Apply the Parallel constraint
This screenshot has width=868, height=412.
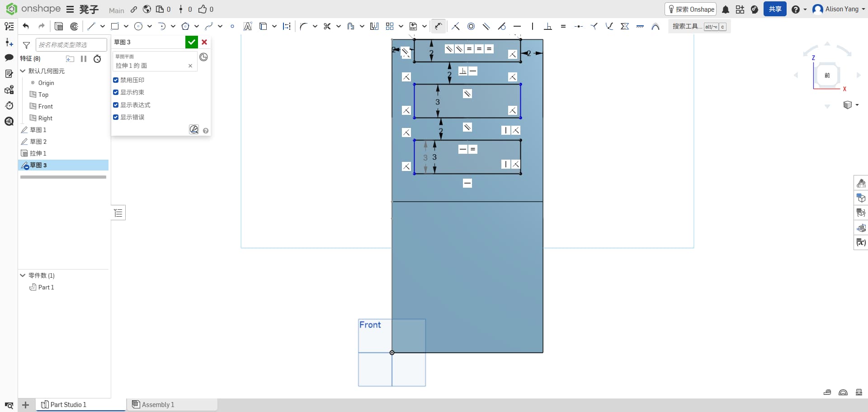(486, 26)
